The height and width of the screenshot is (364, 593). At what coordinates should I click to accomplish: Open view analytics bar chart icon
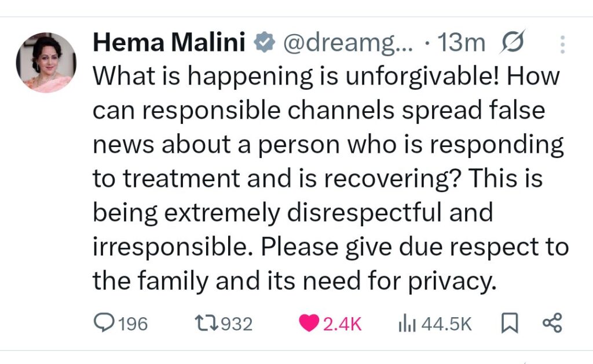(x=407, y=323)
